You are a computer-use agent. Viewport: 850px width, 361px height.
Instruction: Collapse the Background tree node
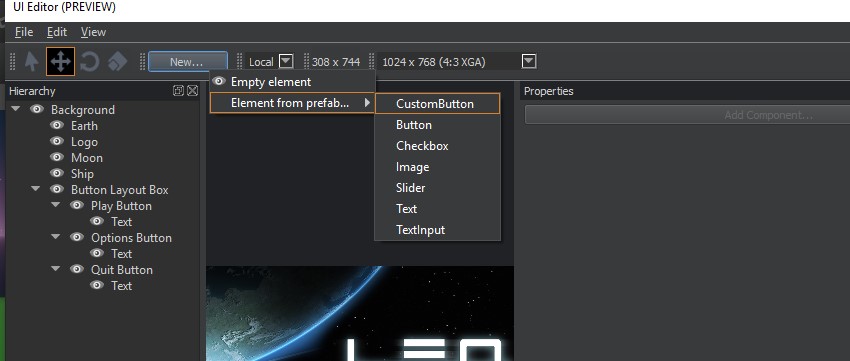16,109
